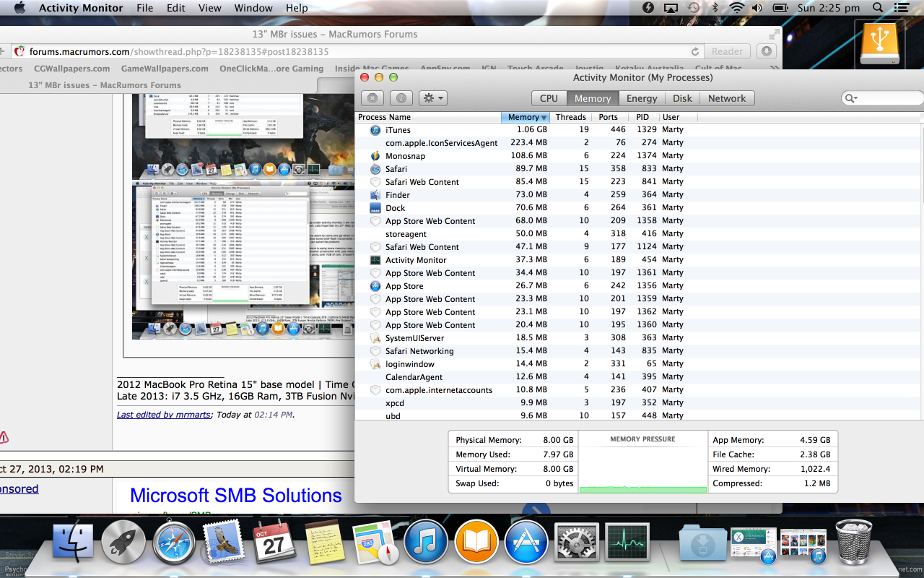Open the OneClickMa...ore Gaming bookmark
The height and width of the screenshot is (578, 924).
tap(271, 69)
